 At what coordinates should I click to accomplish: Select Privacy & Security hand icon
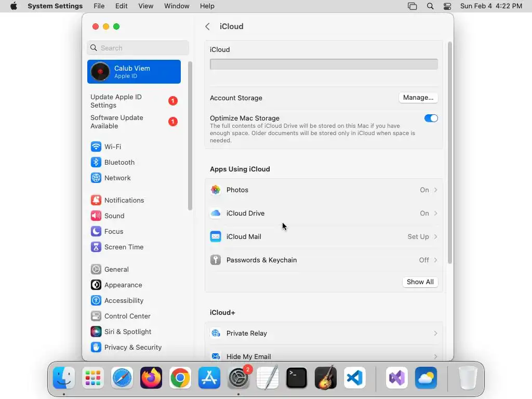click(96, 348)
